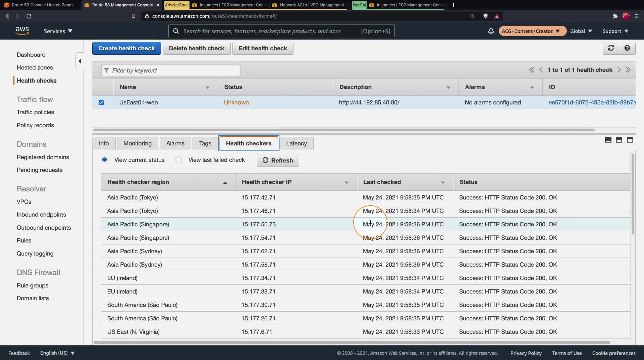This screenshot has width=644, height=360.
Task: Open the health check ID link
Action: pos(591,102)
